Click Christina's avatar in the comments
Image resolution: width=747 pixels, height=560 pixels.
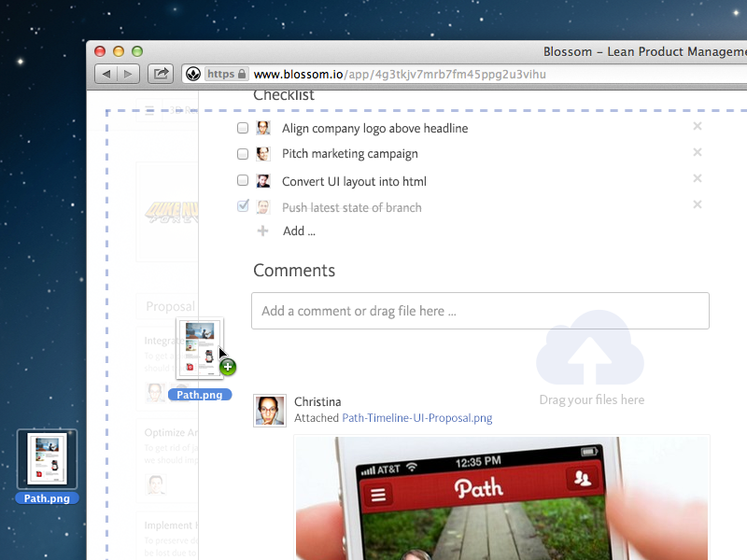tap(269, 411)
